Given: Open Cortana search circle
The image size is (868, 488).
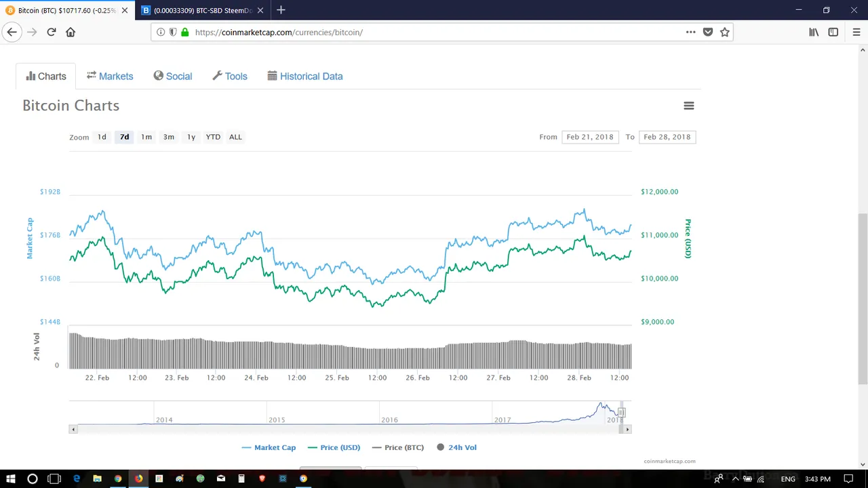Looking at the screenshot, I should click(32, 479).
